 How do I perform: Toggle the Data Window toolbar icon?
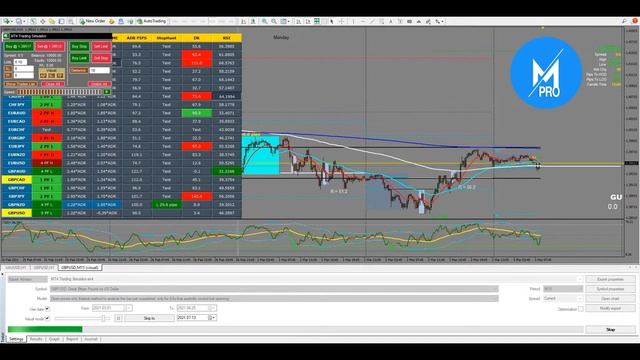point(42,21)
